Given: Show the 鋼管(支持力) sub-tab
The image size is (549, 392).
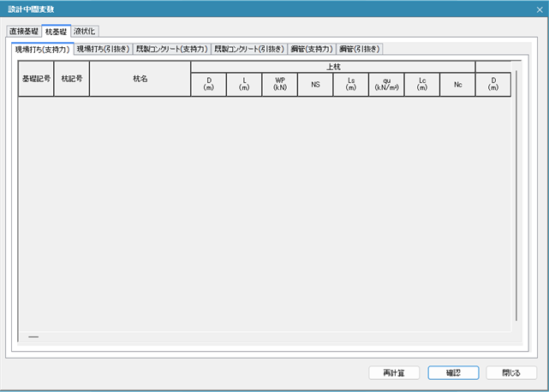Looking at the screenshot, I should pyautogui.click(x=312, y=49).
